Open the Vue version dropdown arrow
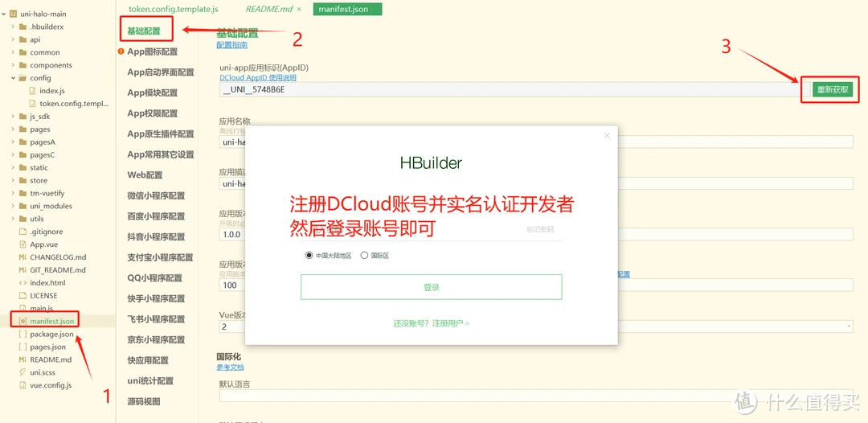 click(848, 326)
